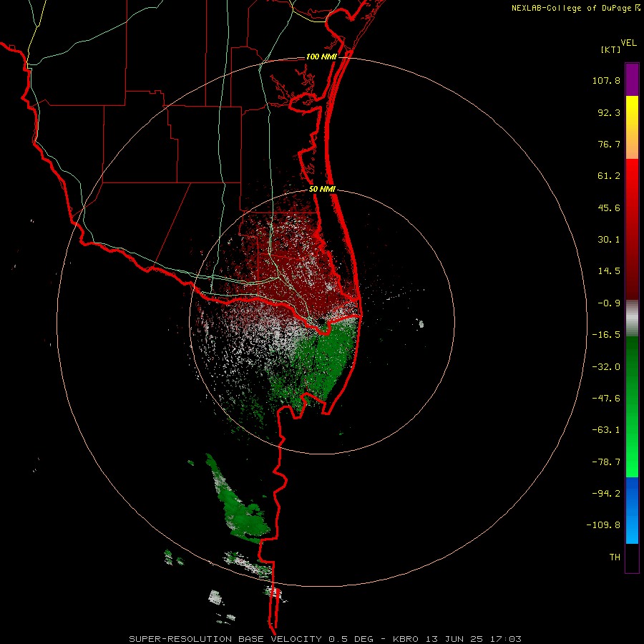Click the TH legend label
The height and width of the screenshot is (644, 644).
coord(615,557)
